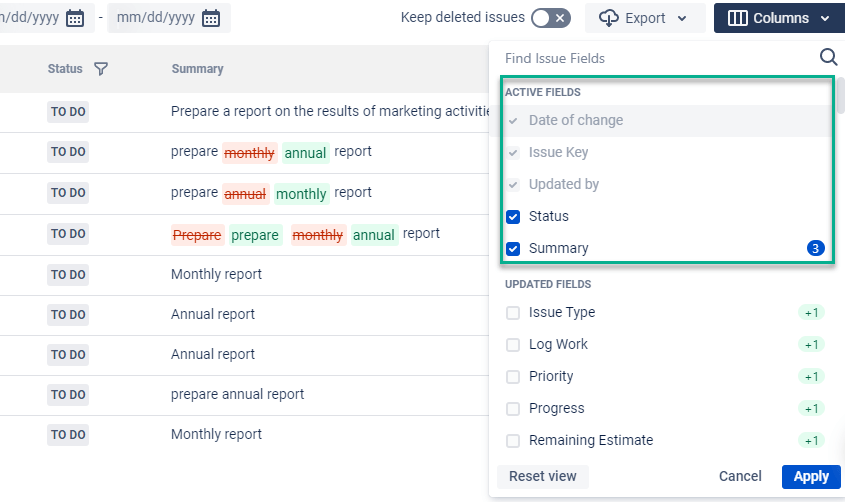Toggle the Keep deleted issues switch
This screenshot has width=845, height=502.
(x=551, y=18)
